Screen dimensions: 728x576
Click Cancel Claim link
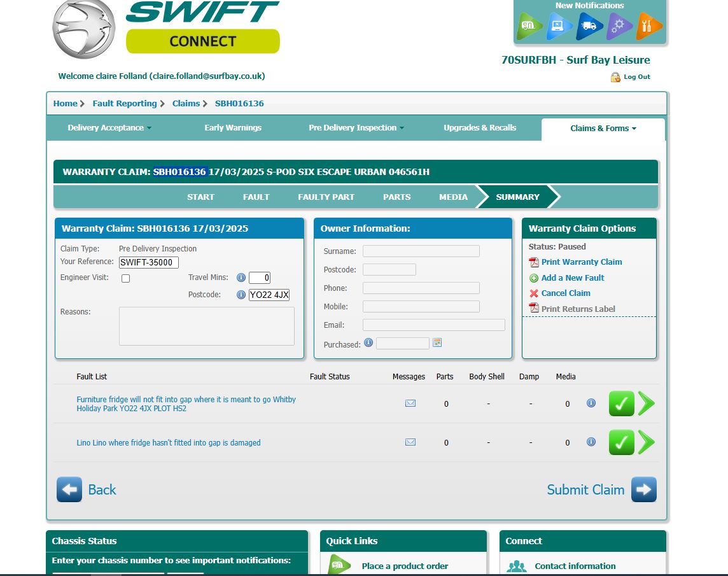pyautogui.click(x=566, y=293)
